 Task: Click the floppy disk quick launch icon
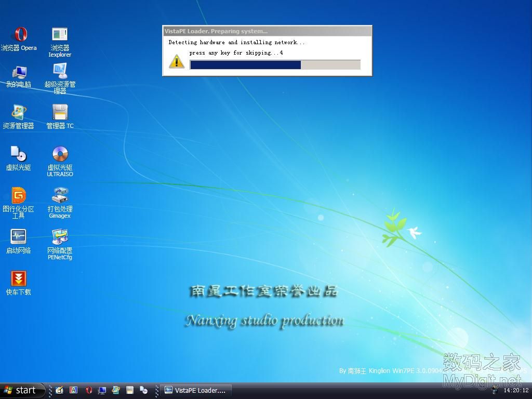tap(129, 391)
